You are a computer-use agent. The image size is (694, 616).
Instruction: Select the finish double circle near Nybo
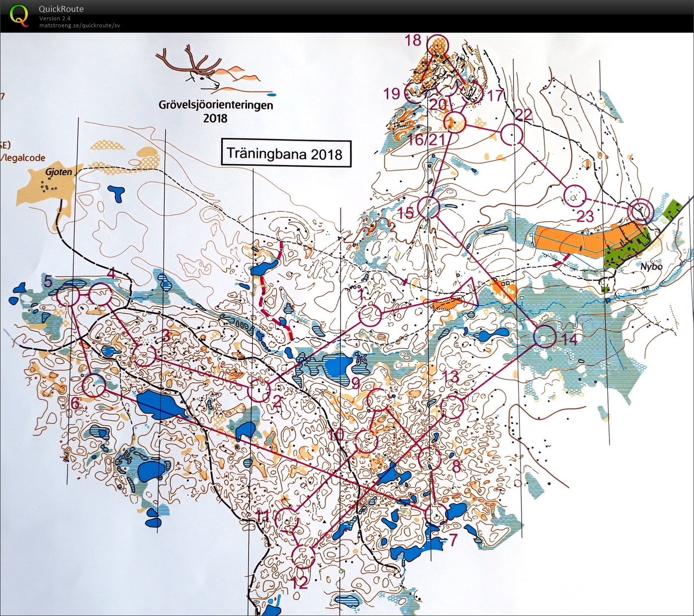pos(640,211)
